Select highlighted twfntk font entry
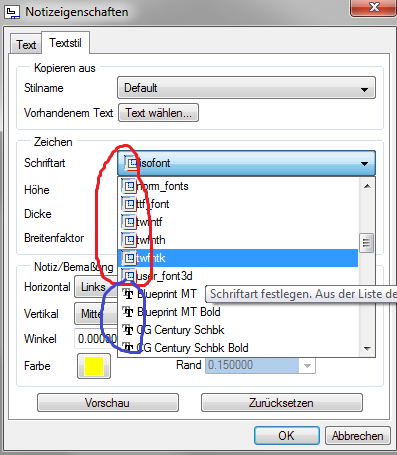The image size is (397, 455). pos(238,258)
